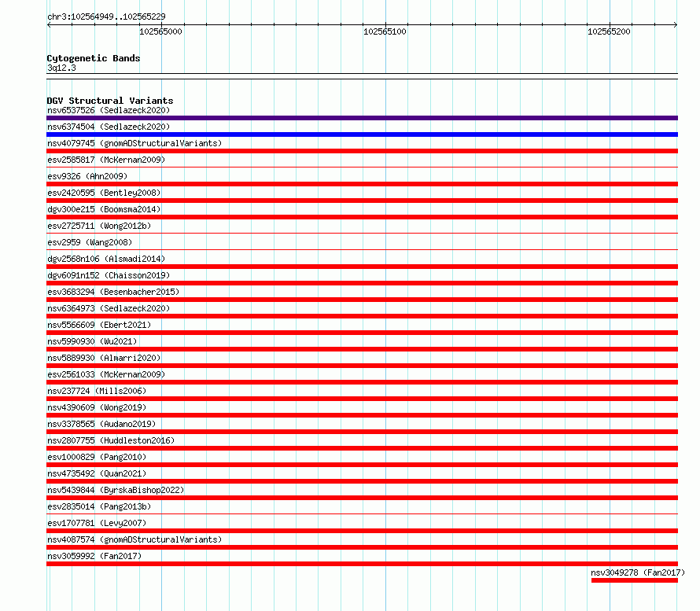700x611 pixels.
Task: Open nsv3378565 (Audano2019) variant
Action: coord(101,424)
